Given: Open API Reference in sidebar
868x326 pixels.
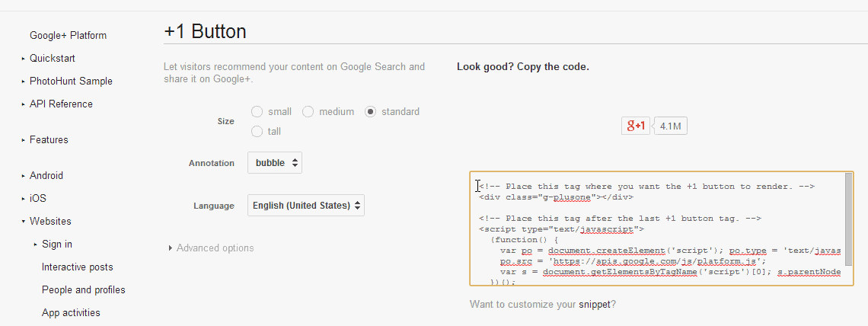Looking at the screenshot, I should point(61,104).
